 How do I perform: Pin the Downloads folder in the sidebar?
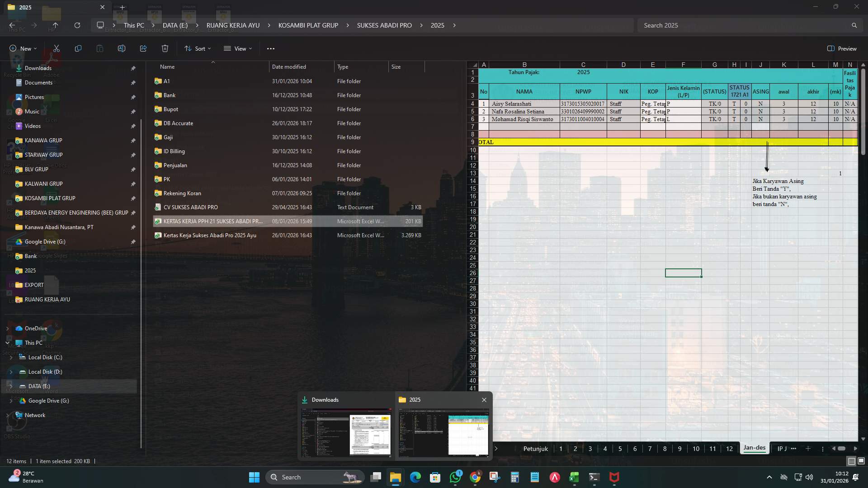tap(133, 68)
